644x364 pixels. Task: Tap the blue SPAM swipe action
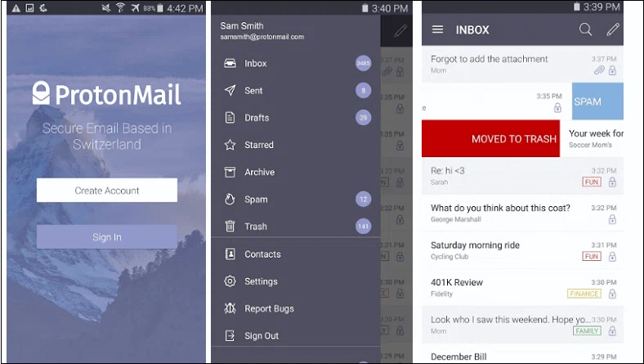coord(597,101)
